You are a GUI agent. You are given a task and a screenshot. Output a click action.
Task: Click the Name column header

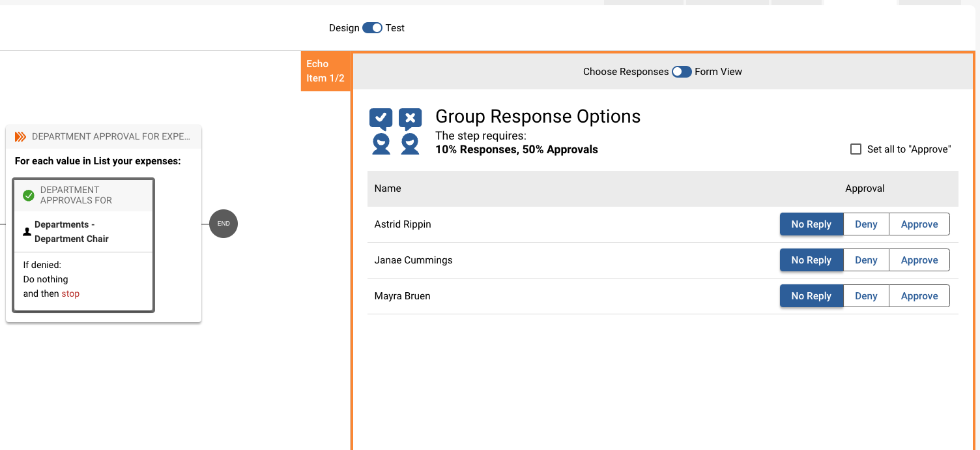(x=387, y=188)
